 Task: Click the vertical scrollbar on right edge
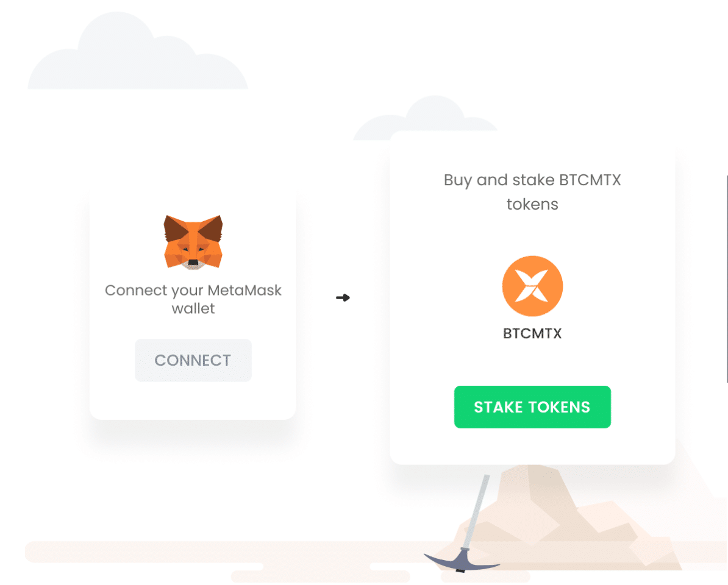tap(727, 278)
